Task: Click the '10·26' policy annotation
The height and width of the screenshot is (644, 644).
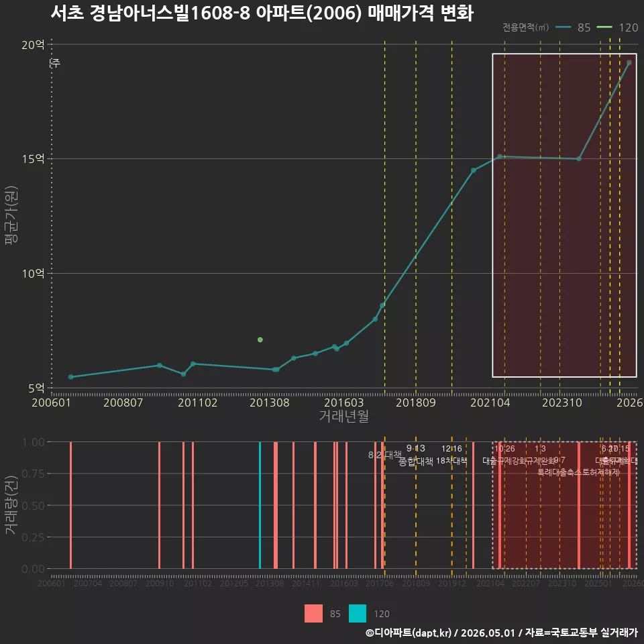Action: (504, 449)
